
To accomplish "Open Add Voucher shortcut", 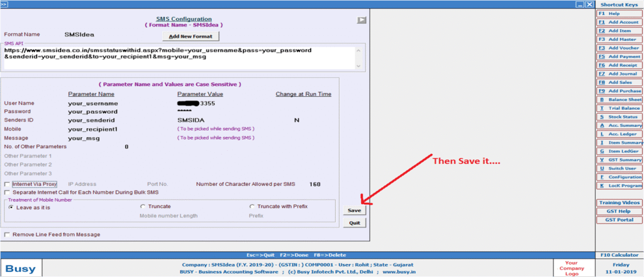I will click(619, 48).
